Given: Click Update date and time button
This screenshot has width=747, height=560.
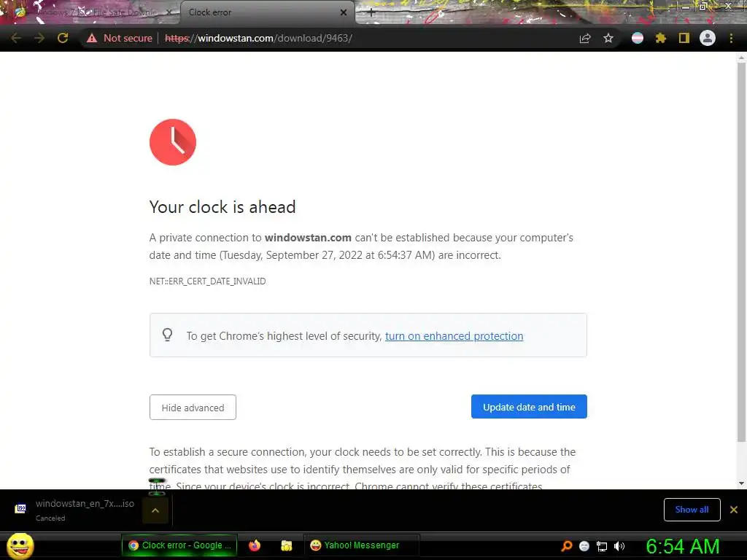Looking at the screenshot, I should tap(529, 407).
